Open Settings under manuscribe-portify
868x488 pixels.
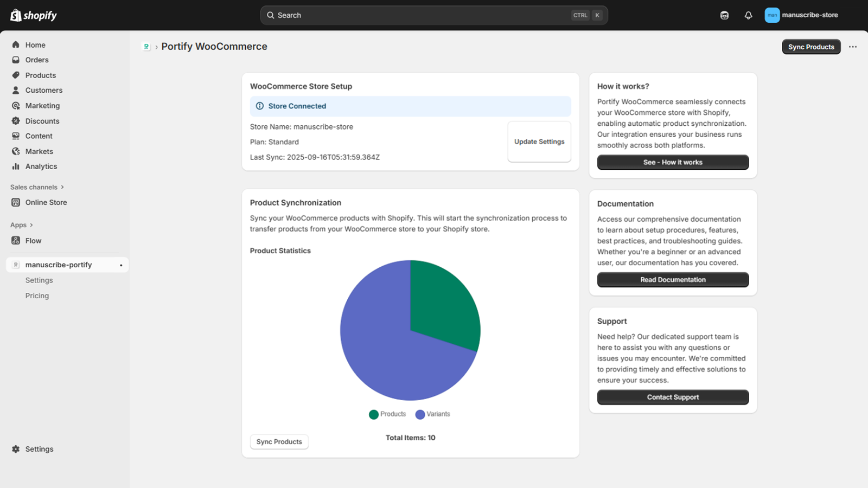click(x=39, y=280)
